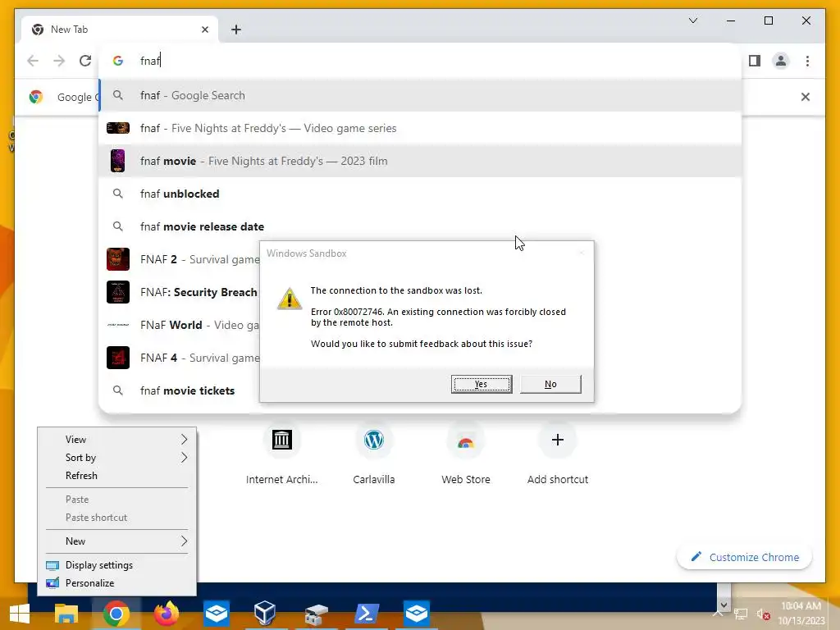Click the FNAF 2 thumbnail image
The width and height of the screenshot is (840, 630).
click(x=118, y=259)
